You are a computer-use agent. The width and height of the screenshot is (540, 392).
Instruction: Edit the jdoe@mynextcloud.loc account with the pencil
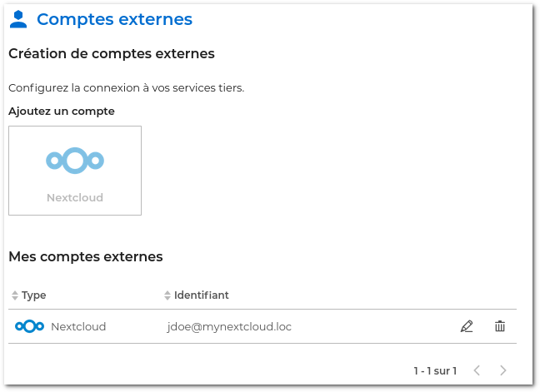467,326
